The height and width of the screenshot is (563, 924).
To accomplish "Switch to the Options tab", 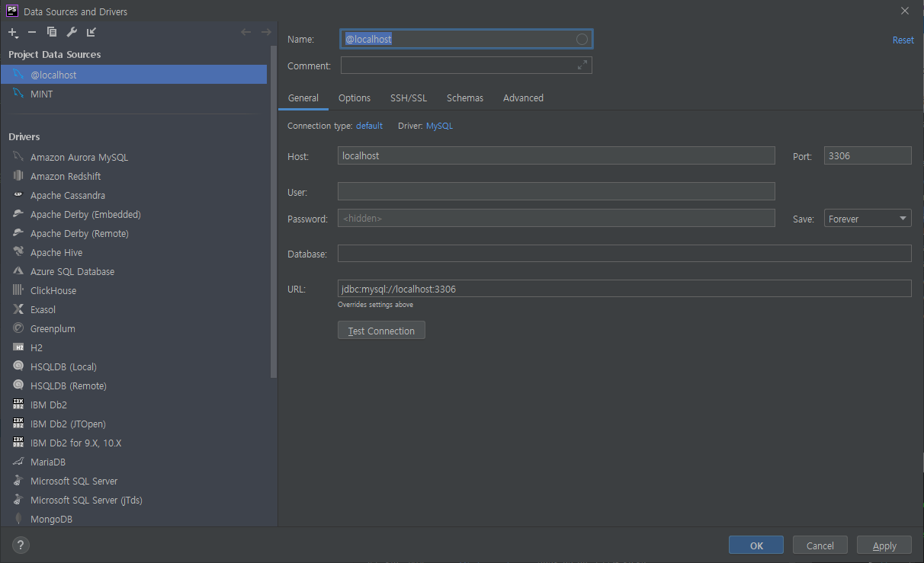I will 355,98.
